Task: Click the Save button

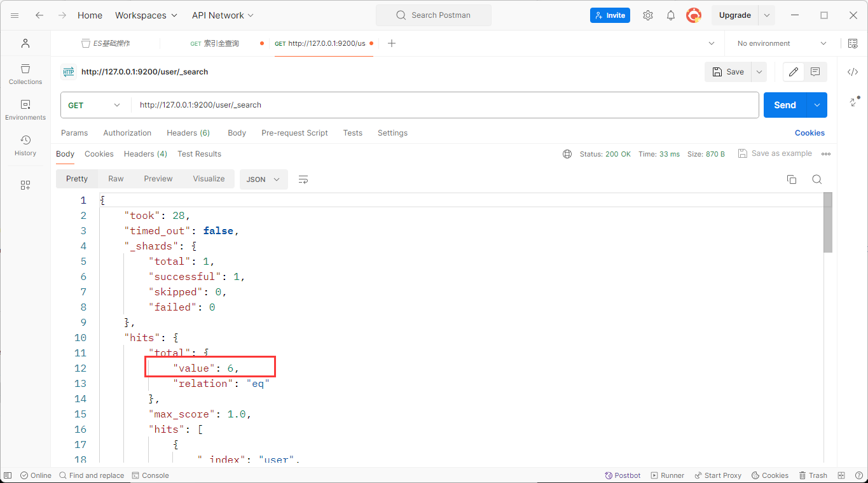Action: 728,72
